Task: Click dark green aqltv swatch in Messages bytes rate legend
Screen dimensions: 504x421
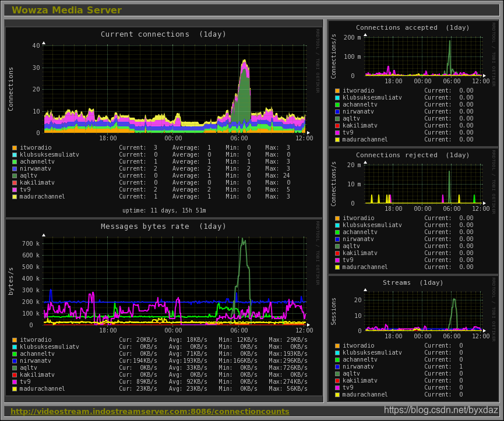Action: tap(15, 368)
